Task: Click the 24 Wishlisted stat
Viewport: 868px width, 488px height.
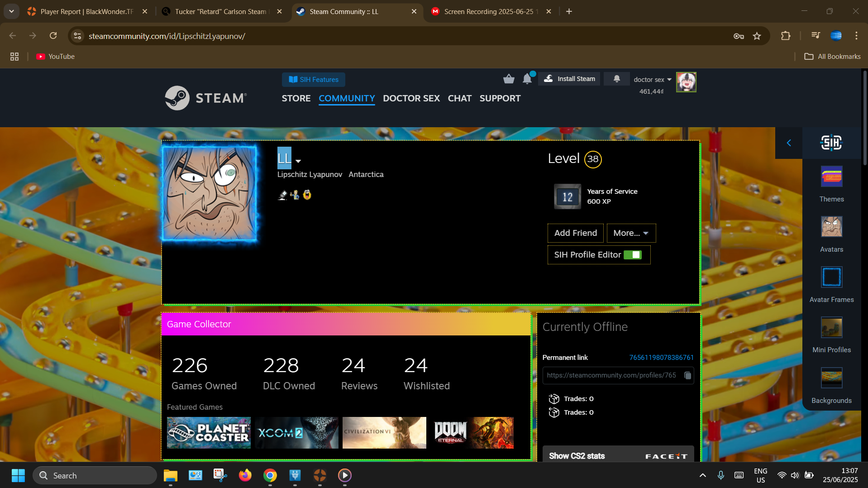Action: (x=426, y=373)
